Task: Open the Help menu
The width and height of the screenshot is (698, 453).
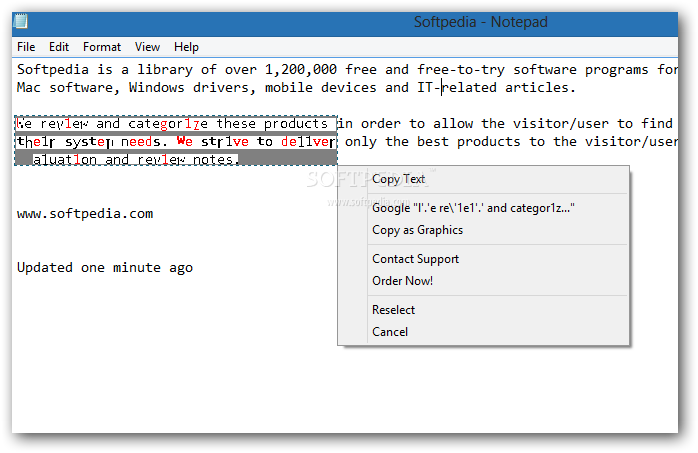Action: [x=186, y=47]
